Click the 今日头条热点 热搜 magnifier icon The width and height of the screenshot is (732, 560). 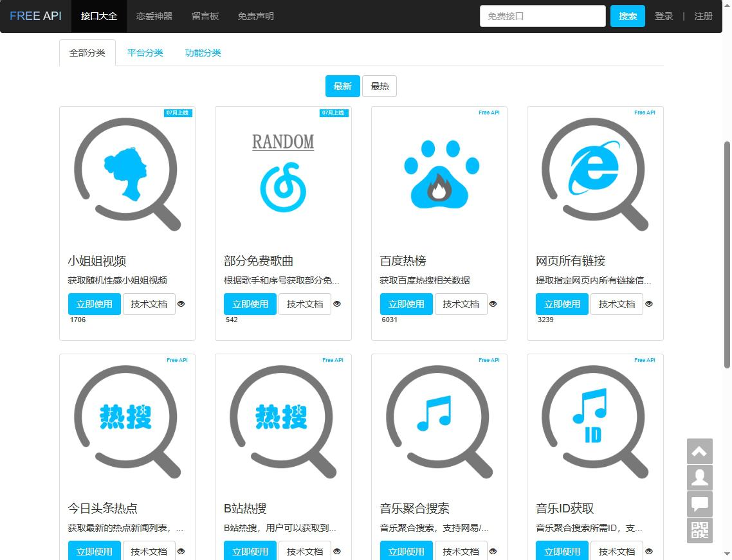(x=127, y=421)
